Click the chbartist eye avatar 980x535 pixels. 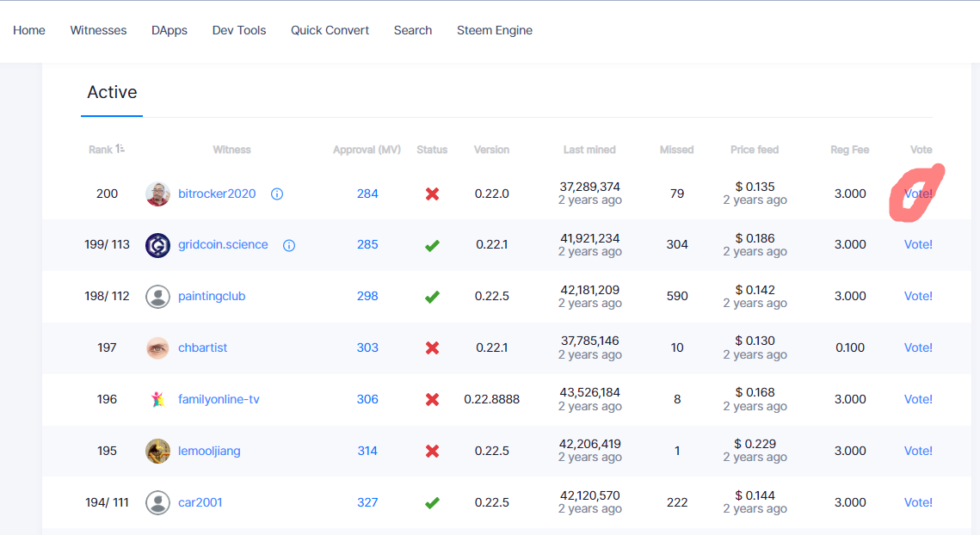tap(157, 347)
